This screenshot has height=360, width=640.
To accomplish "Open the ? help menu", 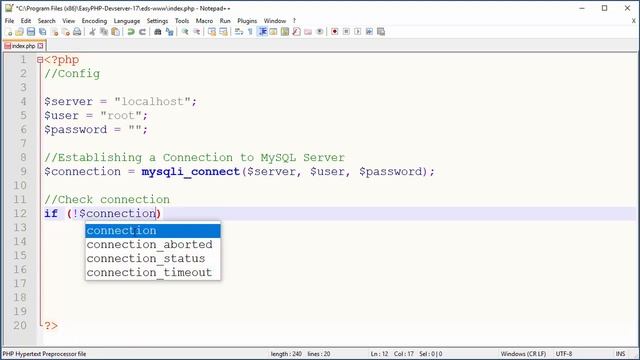I will (294, 21).
